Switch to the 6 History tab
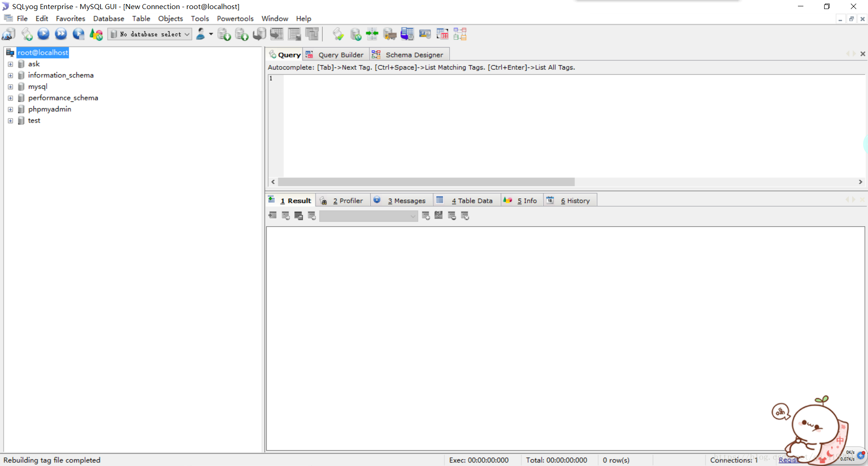The image size is (868, 466). tap(570, 200)
